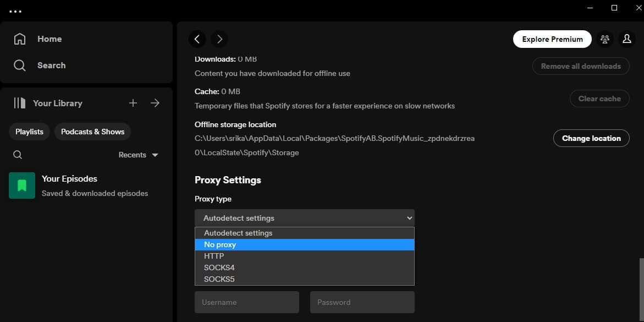This screenshot has height=322, width=644.
Task: Click the Offline storage location path text
Action: 335,145
